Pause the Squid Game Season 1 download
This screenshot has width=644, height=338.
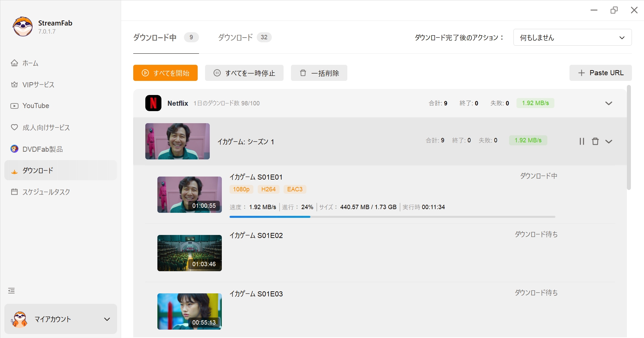coord(582,141)
